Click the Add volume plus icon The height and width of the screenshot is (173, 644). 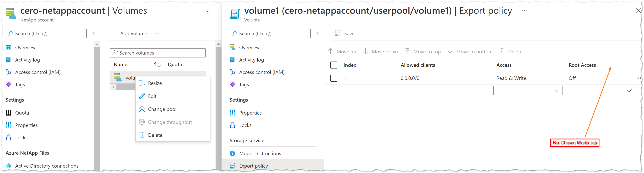tap(114, 33)
